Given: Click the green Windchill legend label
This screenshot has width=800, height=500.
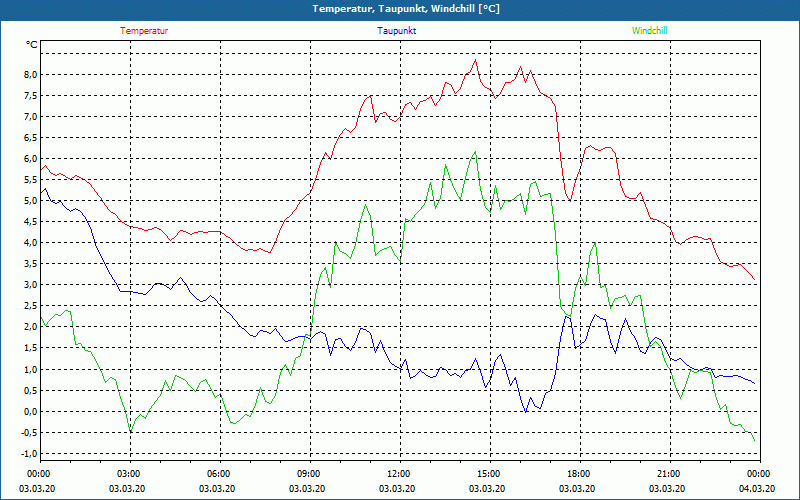Looking at the screenshot, I should click(x=649, y=31).
